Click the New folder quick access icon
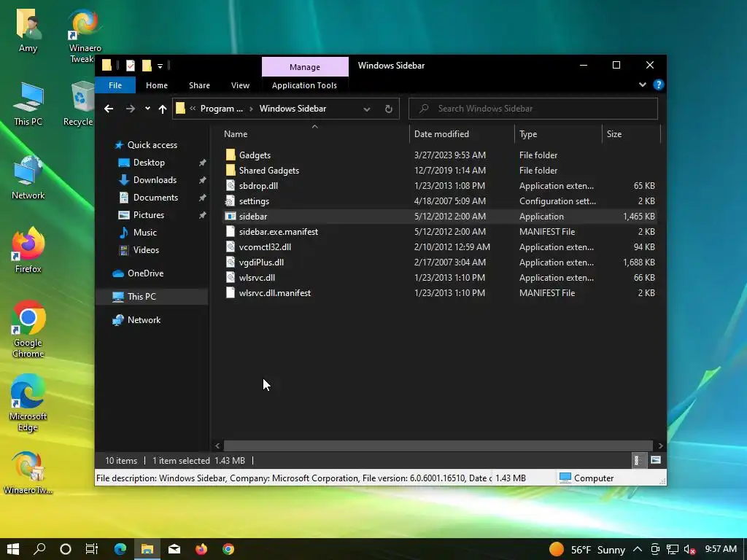The width and height of the screenshot is (747, 560). pos(147,65)
